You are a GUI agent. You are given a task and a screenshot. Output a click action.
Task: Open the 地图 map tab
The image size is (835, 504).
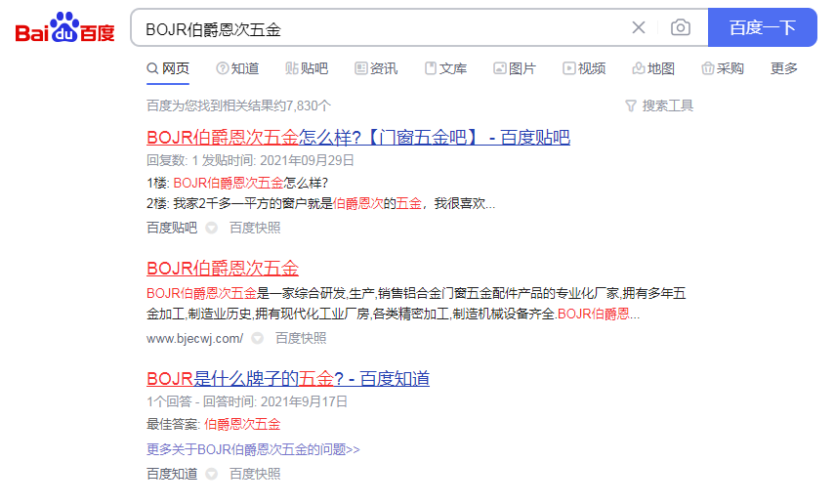pyautogui.click(x=653, y=68)
